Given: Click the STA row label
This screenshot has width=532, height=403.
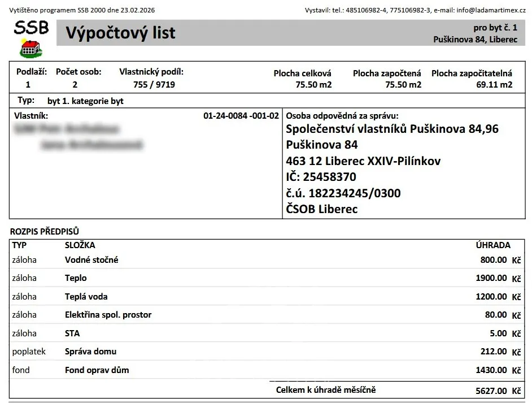Looking at the screenshot, I should [x=72, y=333].
